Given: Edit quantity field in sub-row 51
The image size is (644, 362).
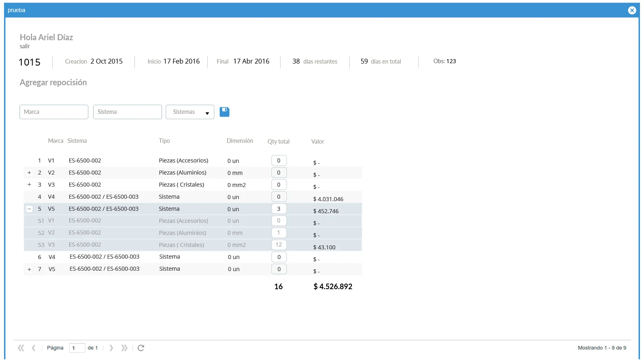Looking at the screenshot, I should (279, 221).
